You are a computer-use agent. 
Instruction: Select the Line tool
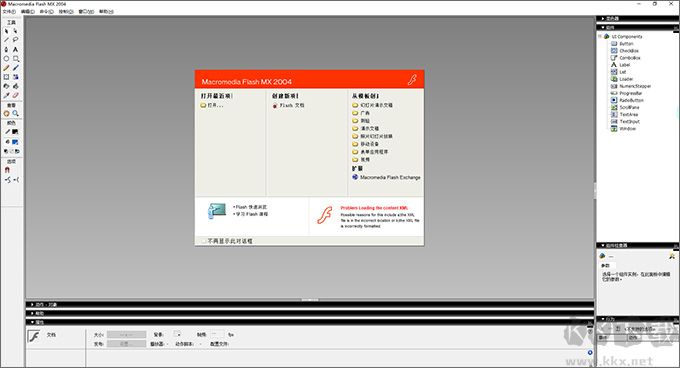point(7,40)
